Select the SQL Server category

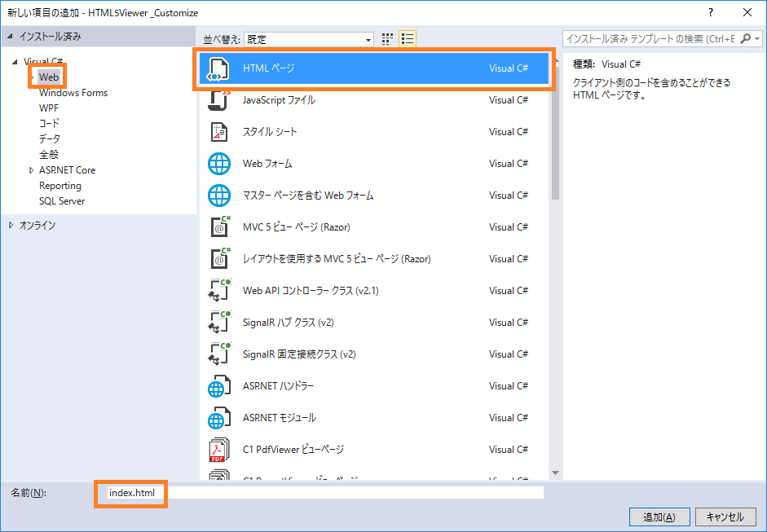point(62,201)
